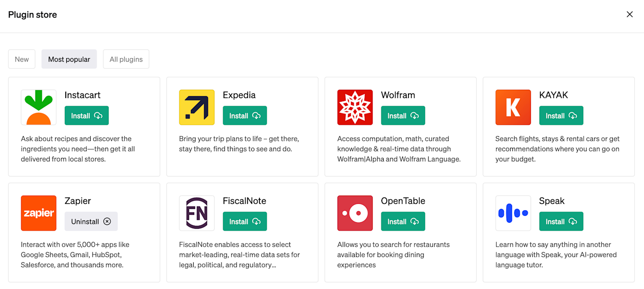Click the Expedia yellow arrow logo

[197, 107]
